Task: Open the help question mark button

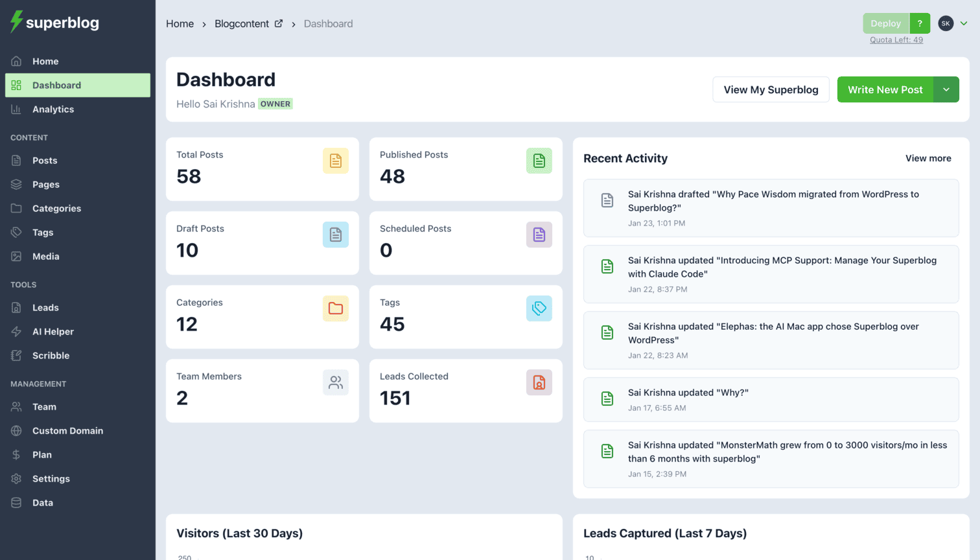Action: [x=920, y=23]
